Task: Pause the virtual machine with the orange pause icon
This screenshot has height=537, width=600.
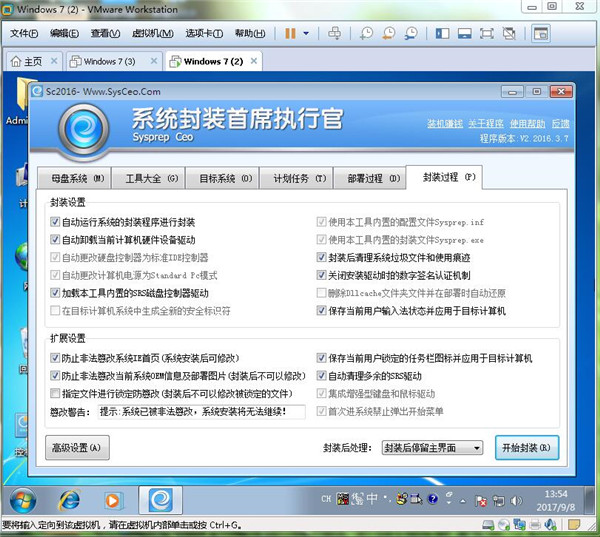Action: pyautogui.click(x=290, y=34)
